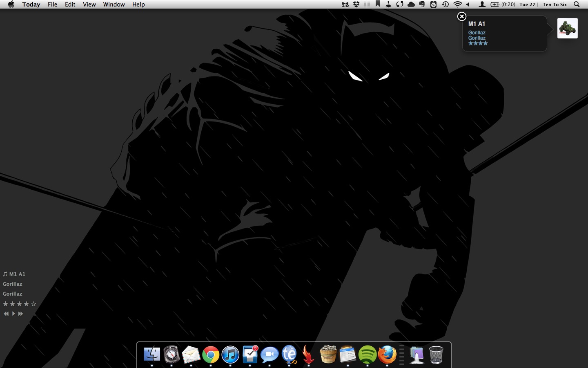The height and width of the screenshot is (368, 588).
Task: Close the M1 A1 song notification
Action: click(x=462, y=16)
